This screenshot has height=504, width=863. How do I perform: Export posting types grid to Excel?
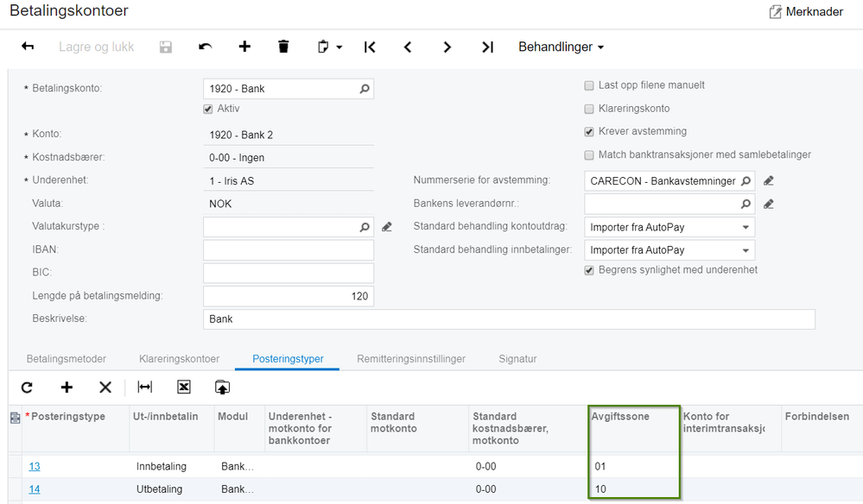[183, 387]
